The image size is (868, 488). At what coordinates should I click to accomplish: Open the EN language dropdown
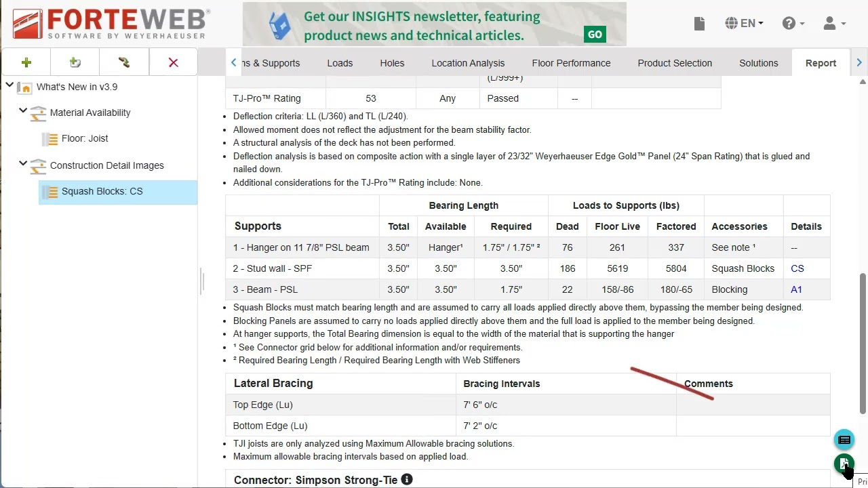[x=744, y=24]
